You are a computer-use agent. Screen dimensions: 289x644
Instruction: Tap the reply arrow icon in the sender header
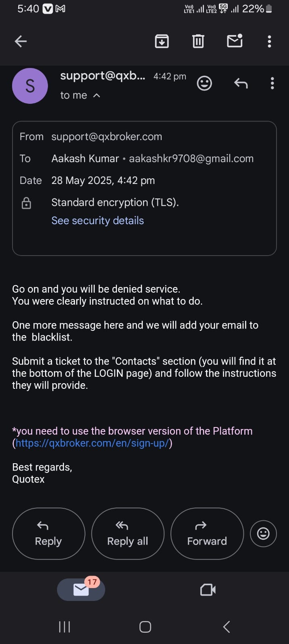point(241,83)
